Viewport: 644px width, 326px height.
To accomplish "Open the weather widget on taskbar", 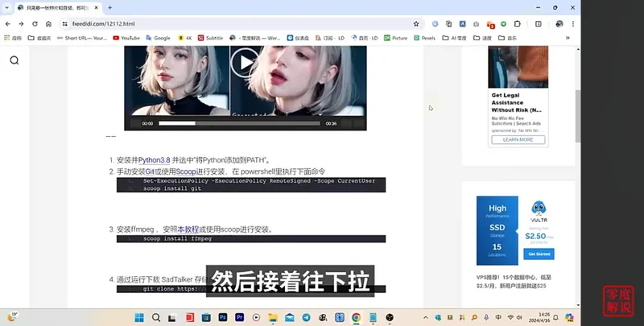I will pos(12,317).
